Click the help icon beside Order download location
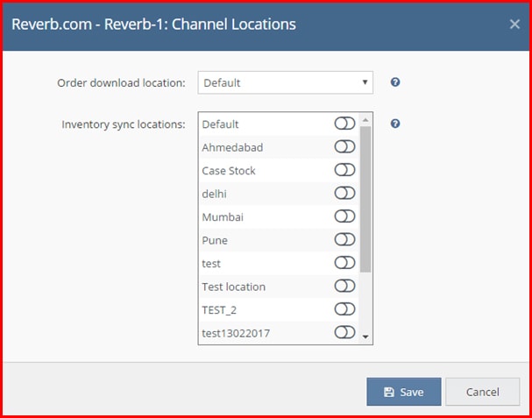Image resolution: width=532 pixels, height=418 pixels. pos(395,82)
